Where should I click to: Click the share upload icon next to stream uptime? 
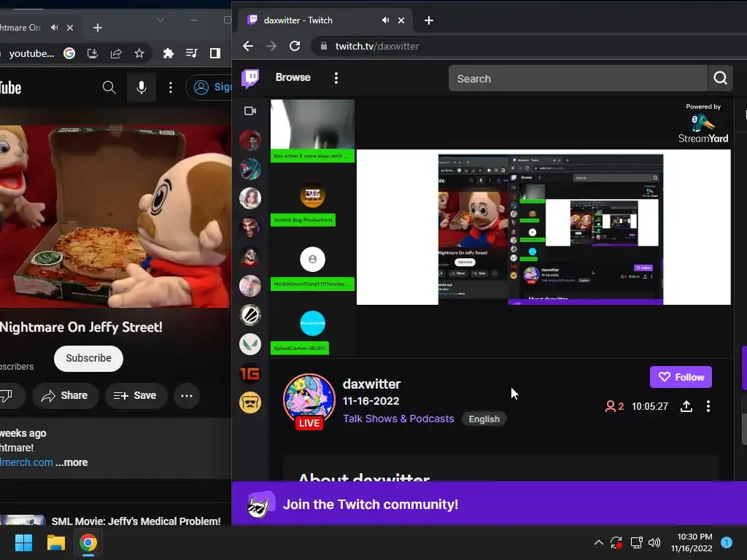tap(686, 406)
